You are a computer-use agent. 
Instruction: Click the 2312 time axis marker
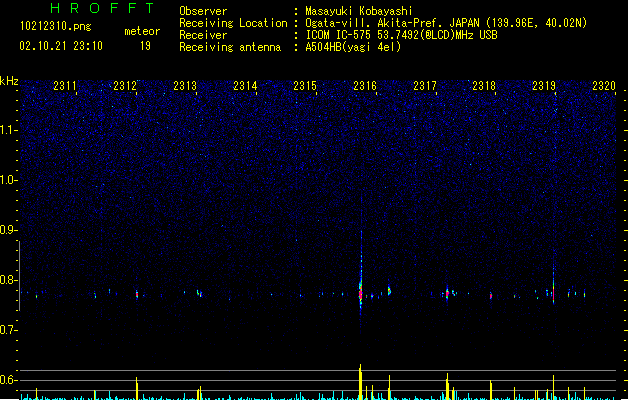[125, 86]
